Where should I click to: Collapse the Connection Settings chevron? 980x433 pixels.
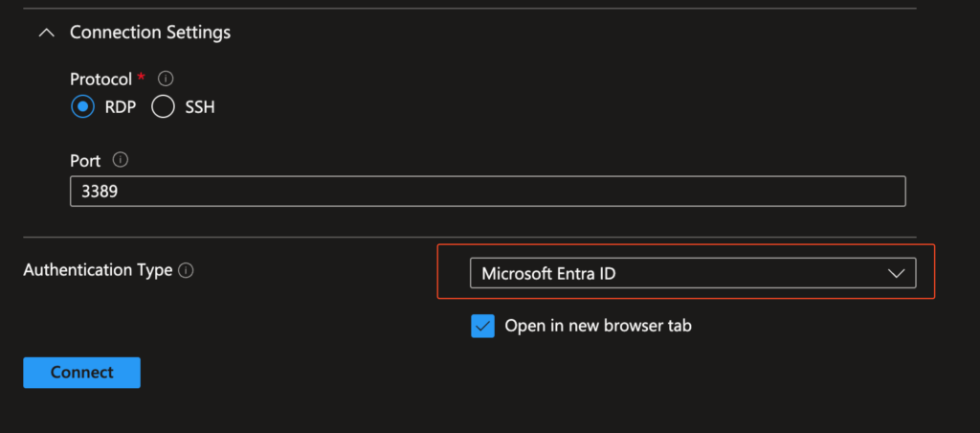(45, 33)
